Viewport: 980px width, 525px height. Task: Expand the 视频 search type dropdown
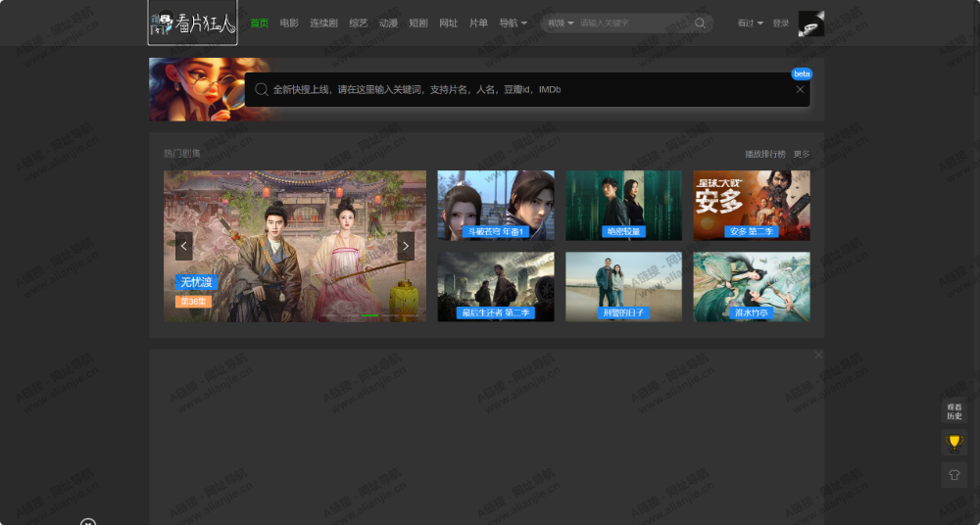(x=561, y=24)
